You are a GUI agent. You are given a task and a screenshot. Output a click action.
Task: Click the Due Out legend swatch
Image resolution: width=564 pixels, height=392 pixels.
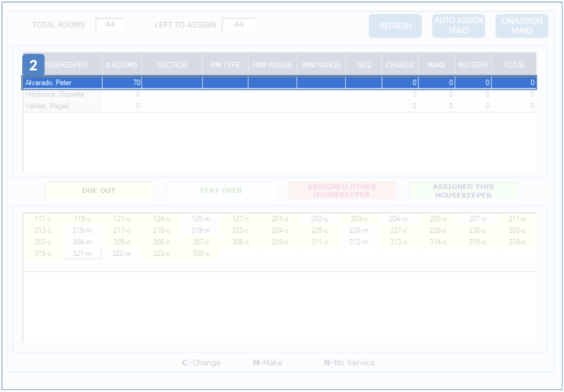tap(98, 191)
